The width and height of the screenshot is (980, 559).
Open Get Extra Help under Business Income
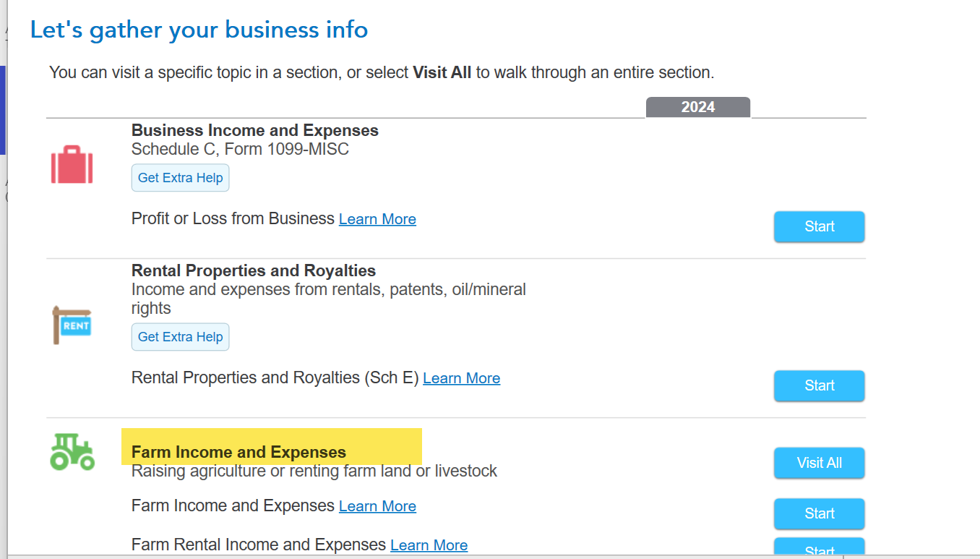(180, 178)
